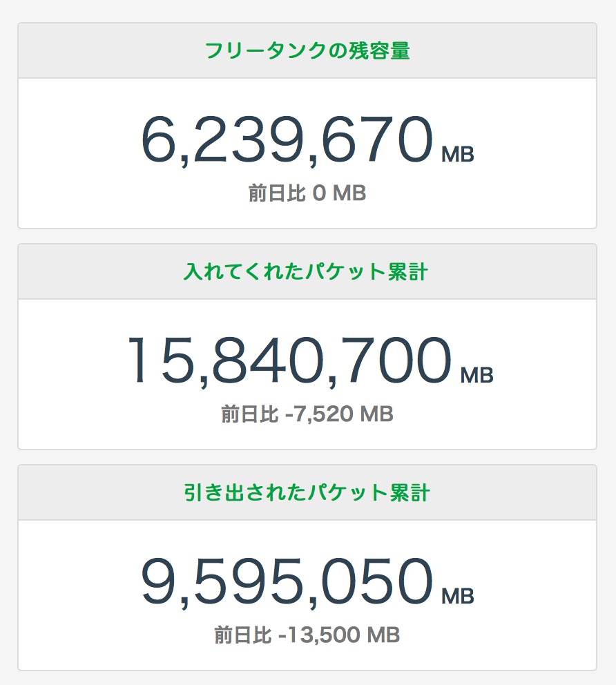
Task: Click the 入れてくれたパケット累計 card header
Action: coord(307,272)
